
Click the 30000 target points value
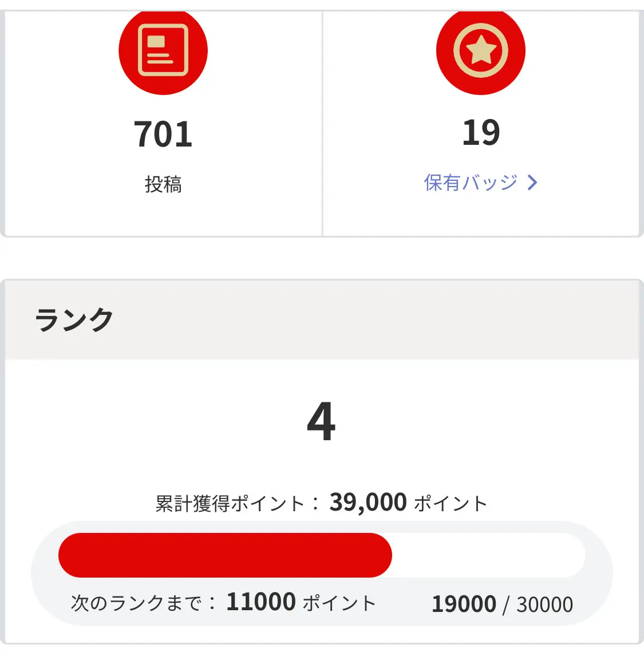[x=544, y=604]
